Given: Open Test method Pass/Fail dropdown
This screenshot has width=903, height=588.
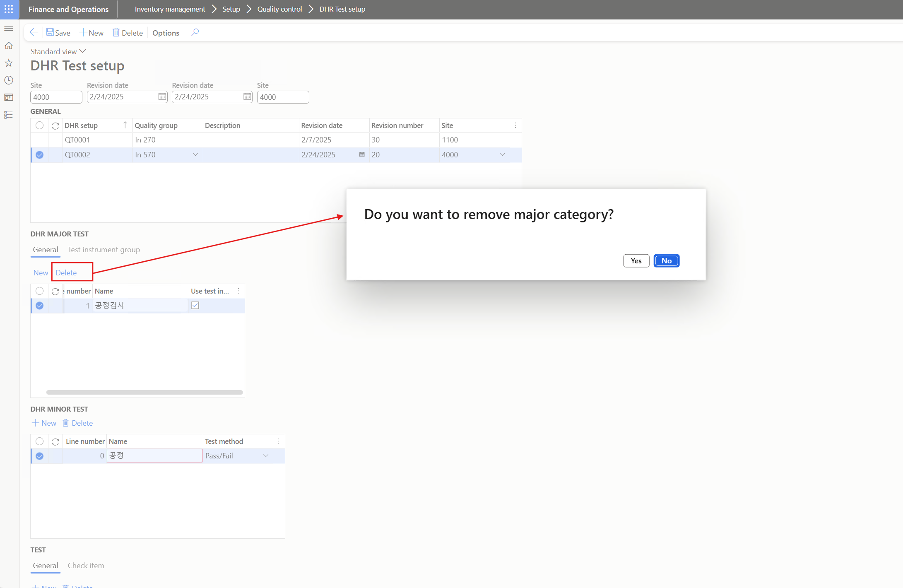Looking at the screenshot, I should point(266,456).
